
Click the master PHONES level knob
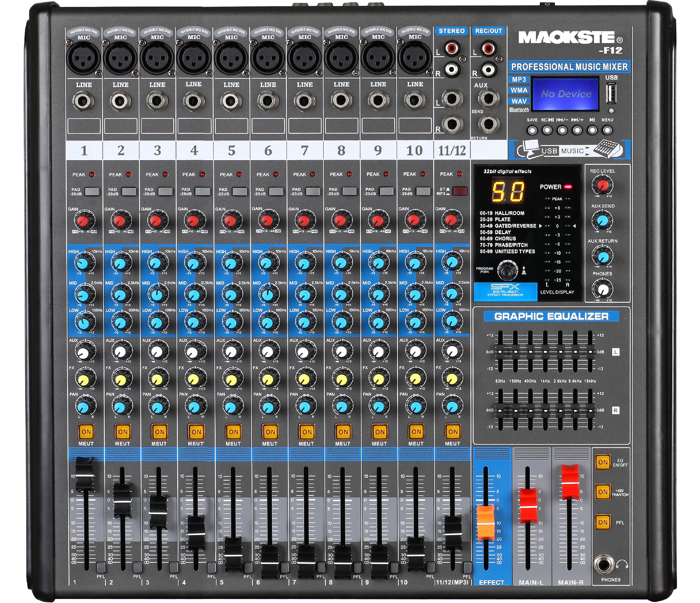(x=602, y=289)
